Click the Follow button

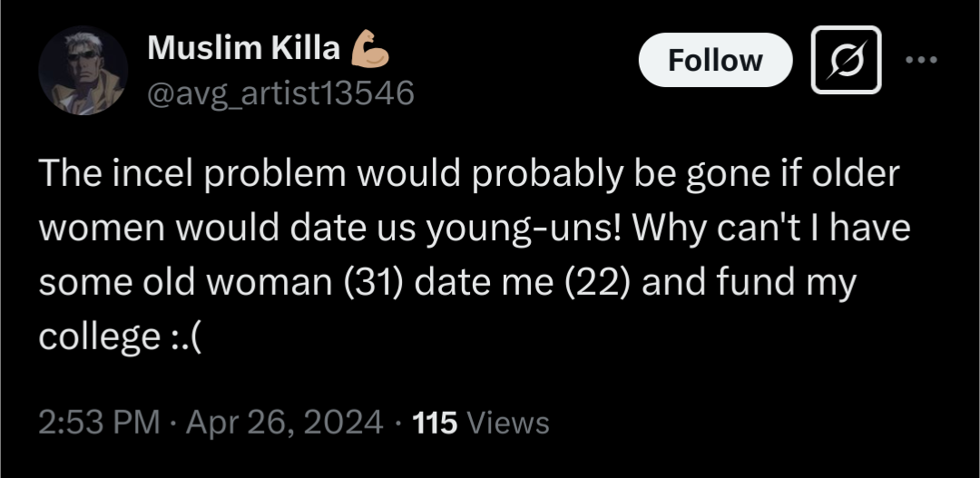715,61
